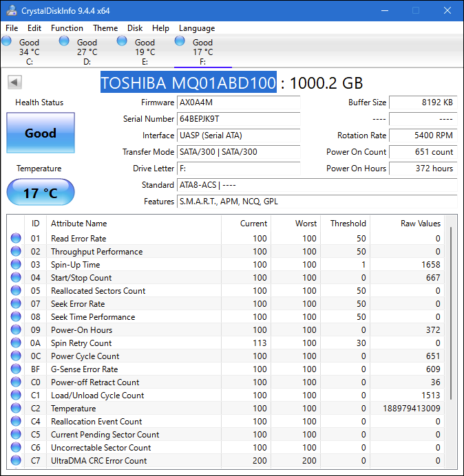Click the CrystalDiskInfo app icon in title bar

pyautogui.click(x=12, y=10)
